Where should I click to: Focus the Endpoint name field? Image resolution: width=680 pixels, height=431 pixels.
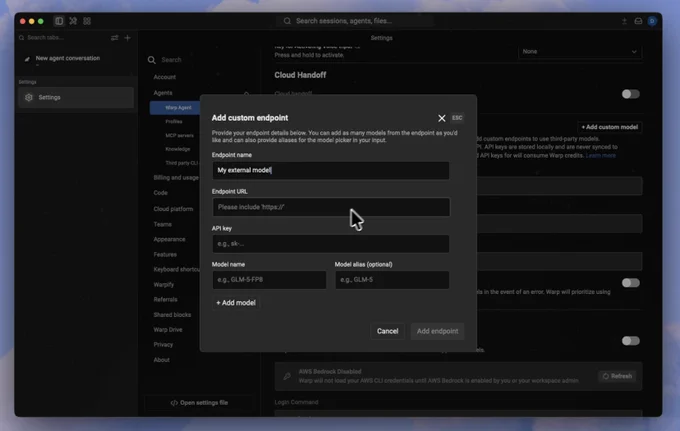(331, 170)
